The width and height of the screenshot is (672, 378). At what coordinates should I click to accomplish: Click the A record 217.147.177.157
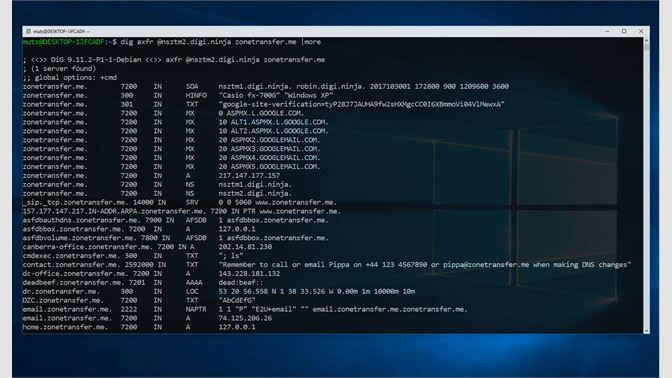[x=249, y=176]
